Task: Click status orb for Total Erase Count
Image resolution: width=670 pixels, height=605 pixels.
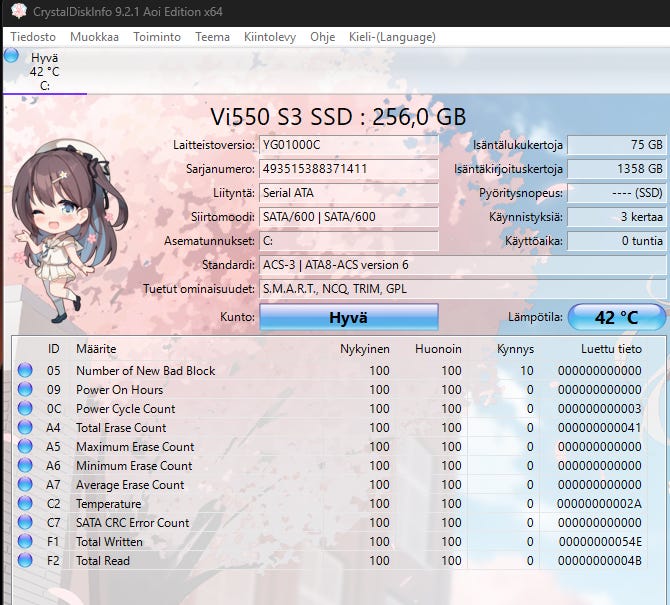Action: point(25,427)
